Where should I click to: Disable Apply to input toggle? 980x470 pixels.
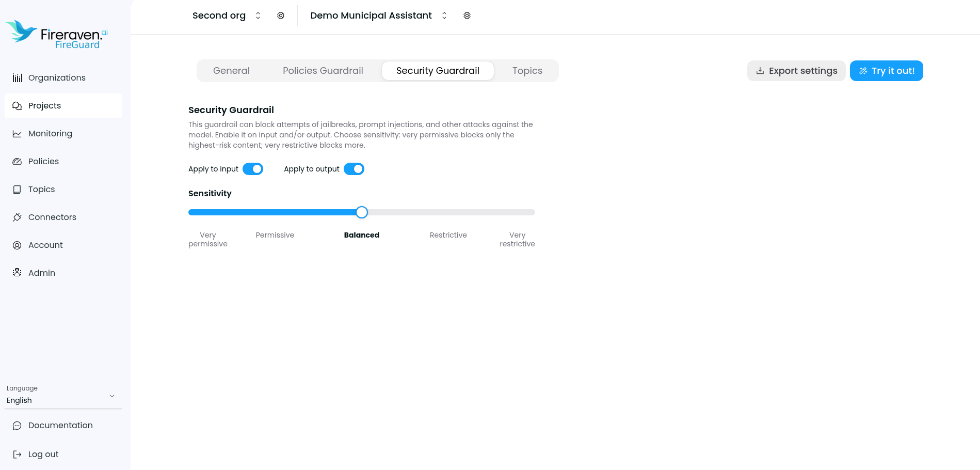point(252,168)
